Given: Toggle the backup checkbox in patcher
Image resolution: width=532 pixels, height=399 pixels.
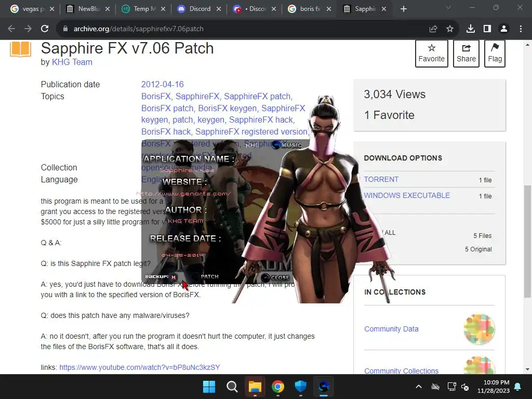Looking at the screenshot, I should (x=174, y=277).
